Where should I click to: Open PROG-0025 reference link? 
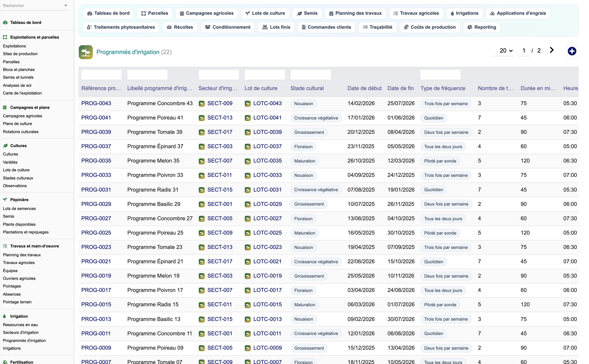pos(96,233)
